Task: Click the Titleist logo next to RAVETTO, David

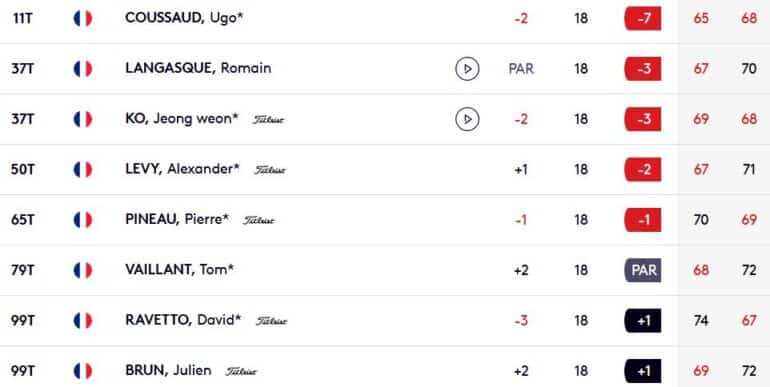Action: [271, 321]
